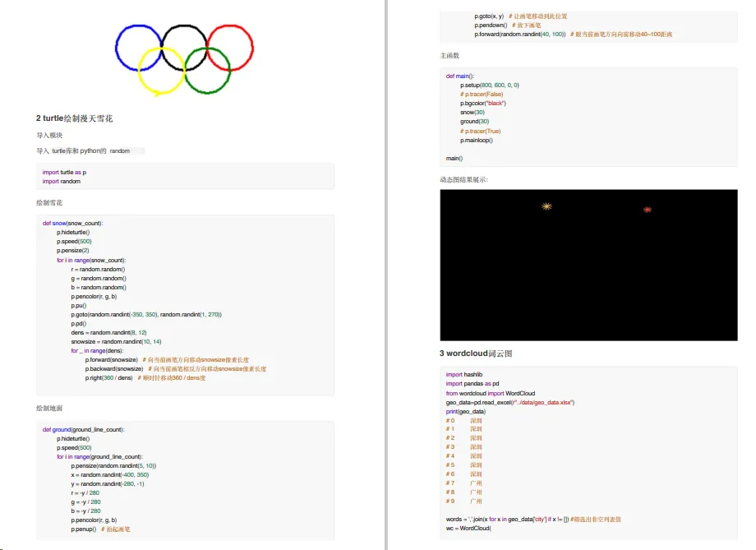Click the line "p.backward(snowsize)"
This screenshot has width=756, height=550.
(113, 369)
